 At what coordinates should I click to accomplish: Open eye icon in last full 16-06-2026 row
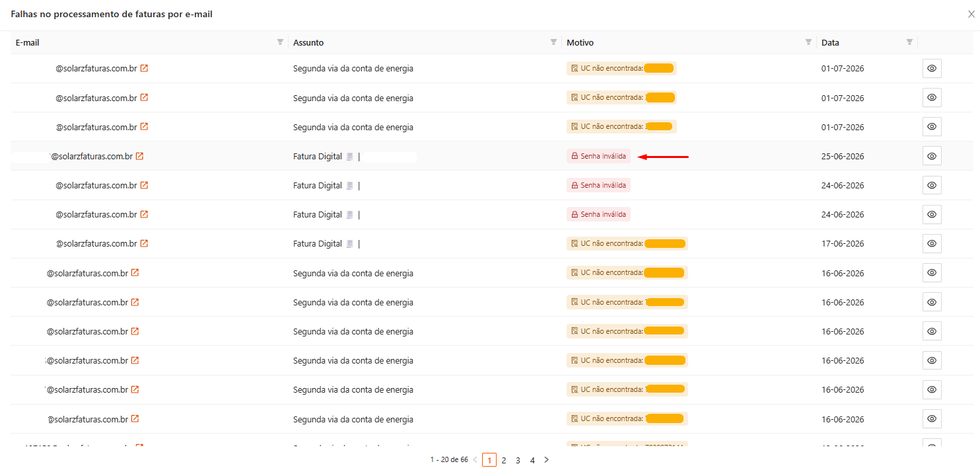click(932, 418)
